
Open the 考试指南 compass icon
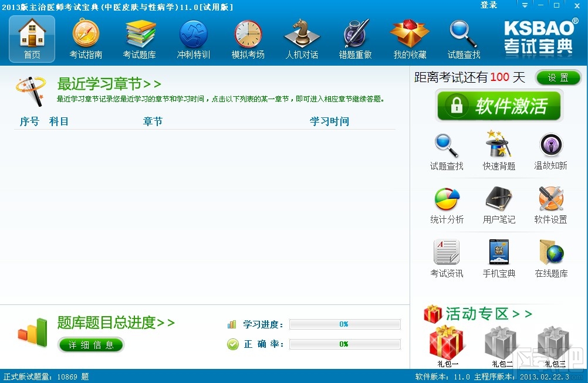point(86,39)
